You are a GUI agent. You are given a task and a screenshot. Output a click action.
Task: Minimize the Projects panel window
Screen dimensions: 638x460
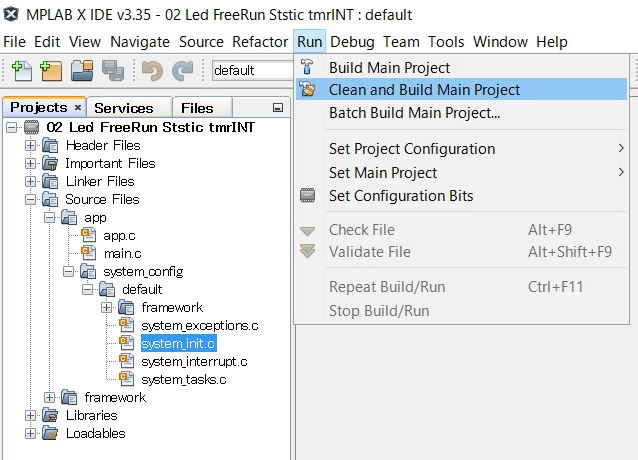pyautogui.click(x=278, y=108)
